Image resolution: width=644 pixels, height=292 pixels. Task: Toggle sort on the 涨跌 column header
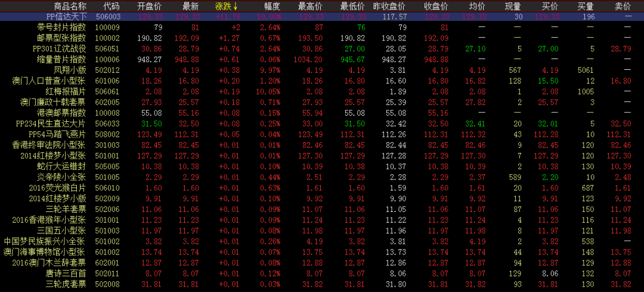coord(227,6)
